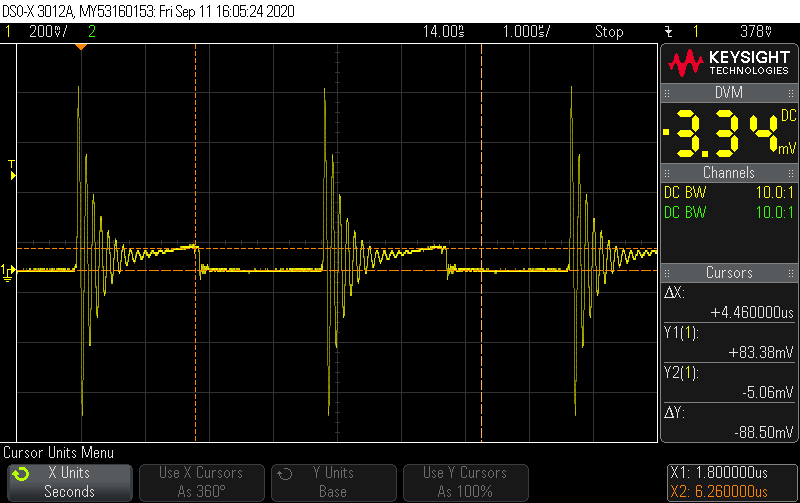Click the Cursors panel grip handle
Screen dimensions: 800x503
tap(667, 272)
